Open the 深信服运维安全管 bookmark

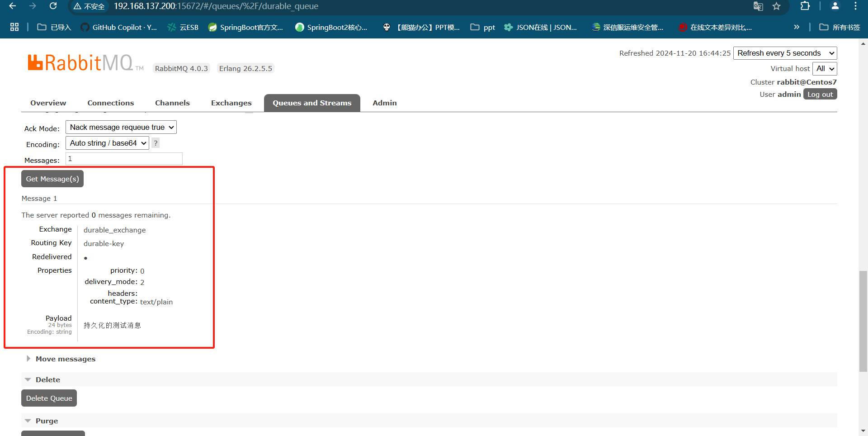point(627,27)
